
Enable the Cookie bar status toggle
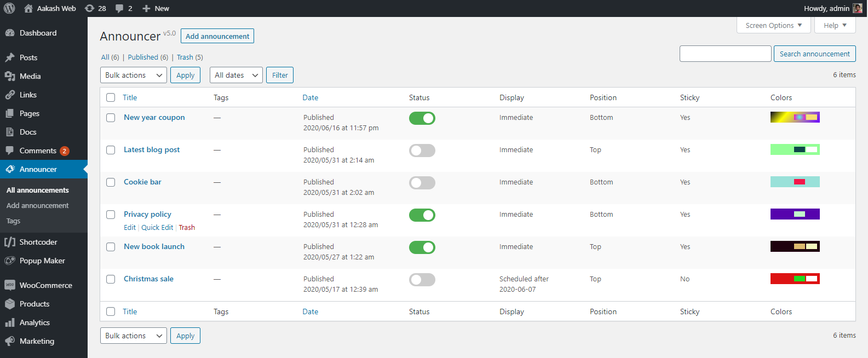point(422,183)
